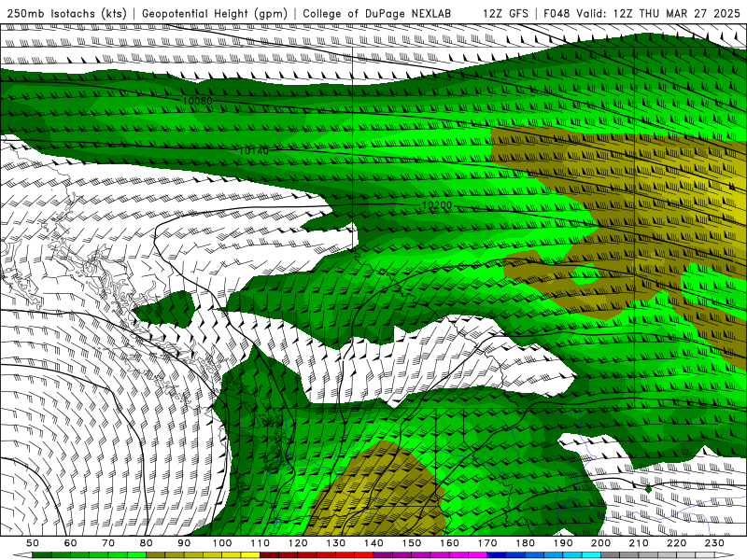Click the colorbar label 150
The height and width of the screenshot is (560, 747).
[x=412, y=543]
